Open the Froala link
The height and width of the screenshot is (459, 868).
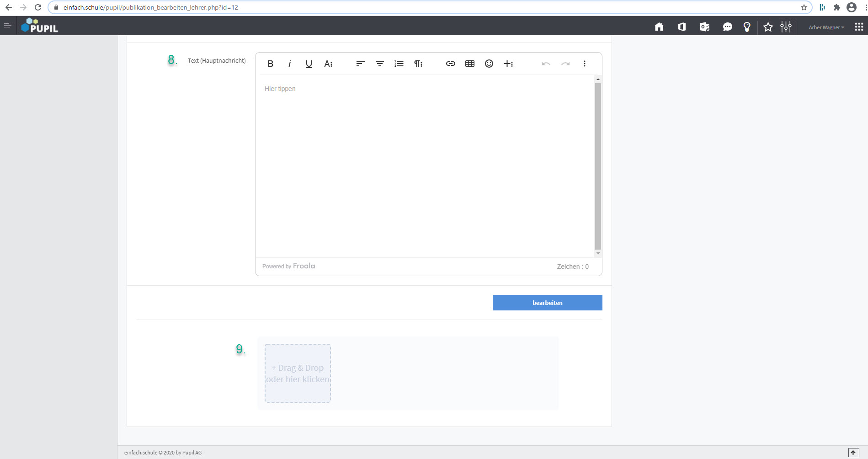304,266
